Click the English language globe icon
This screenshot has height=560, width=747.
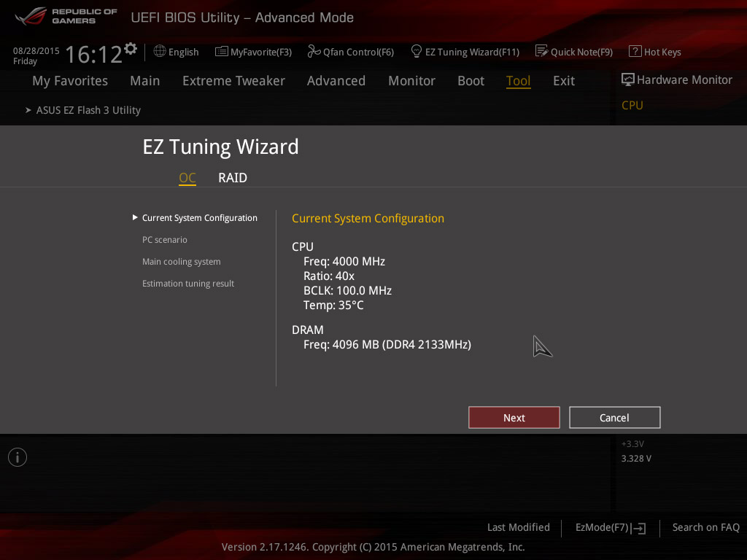point(160,51)
